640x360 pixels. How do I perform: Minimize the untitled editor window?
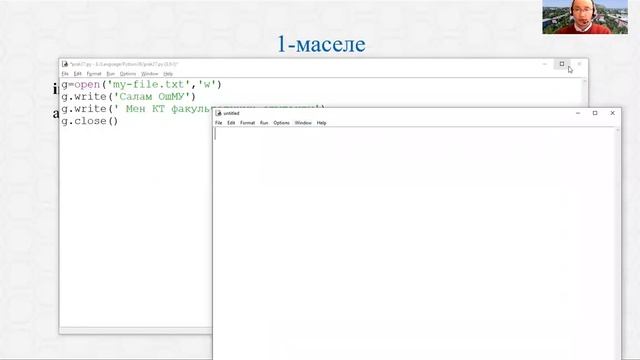click(578, 113)
